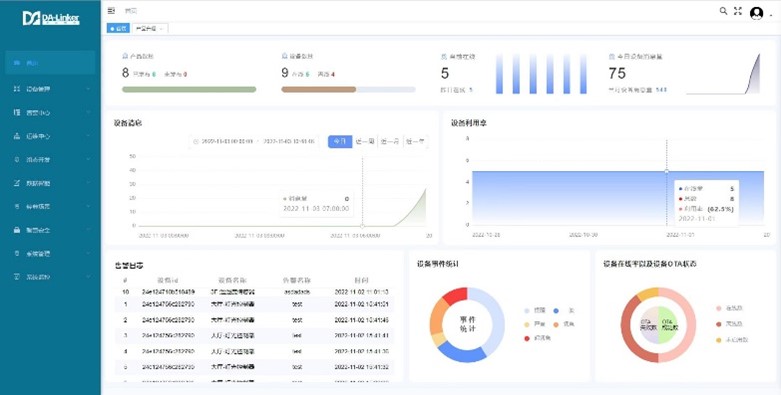
Task: Toggle the blue legend entry in 事件统计 chart
Action: (563, 311)
